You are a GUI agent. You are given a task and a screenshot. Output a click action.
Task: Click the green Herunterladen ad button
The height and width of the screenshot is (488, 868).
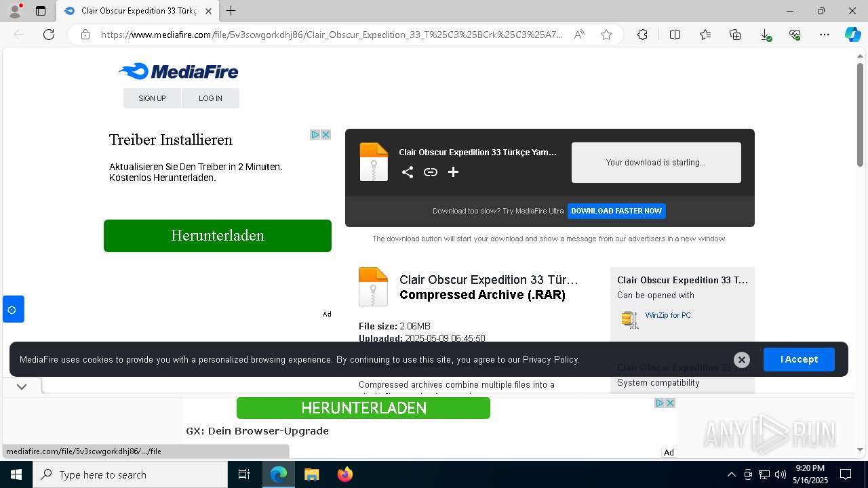[x=218, y=236]
